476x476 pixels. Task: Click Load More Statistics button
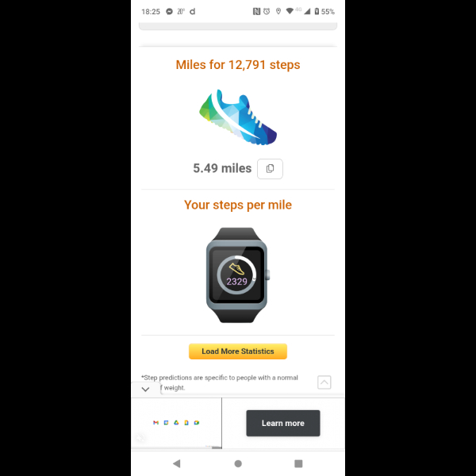(238, 351)
